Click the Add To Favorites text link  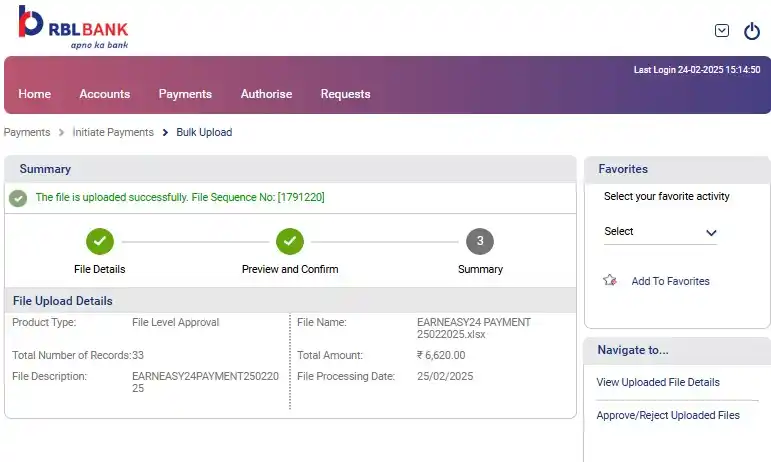(670, 281)
